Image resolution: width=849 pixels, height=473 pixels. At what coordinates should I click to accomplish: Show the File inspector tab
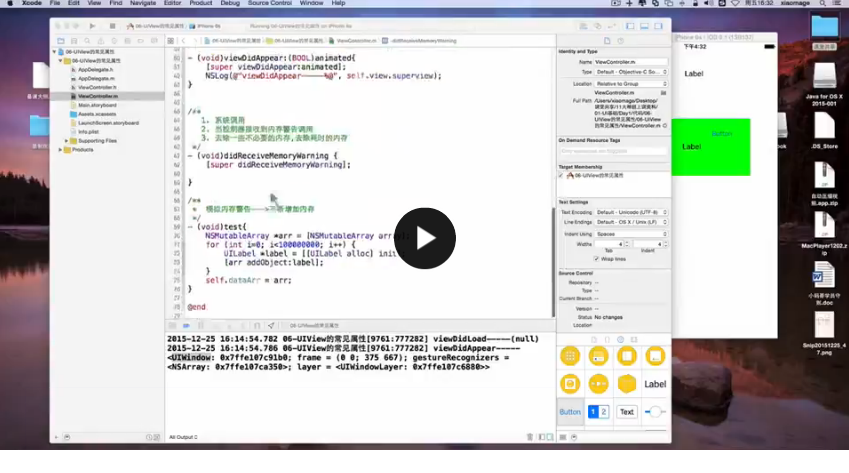click(607, 41)
